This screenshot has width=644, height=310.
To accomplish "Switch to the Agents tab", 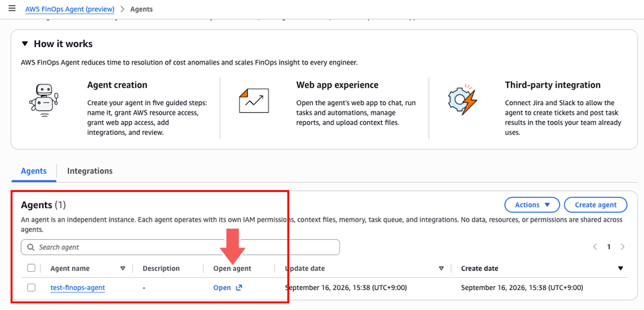I will [x=33, y=171].
